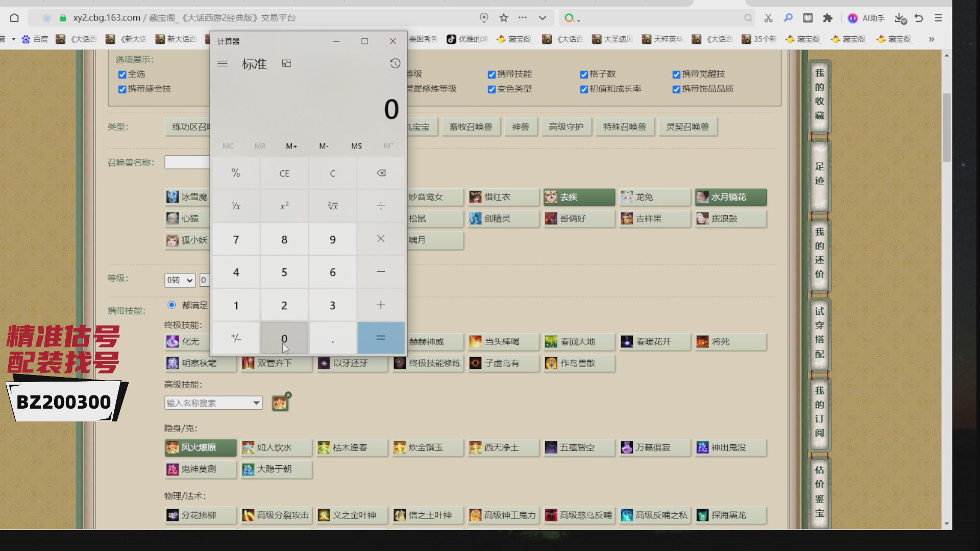Expand more bookmarks chevron in bookmark bar
This screenshot has width=980, height=551.
[932, 39]
